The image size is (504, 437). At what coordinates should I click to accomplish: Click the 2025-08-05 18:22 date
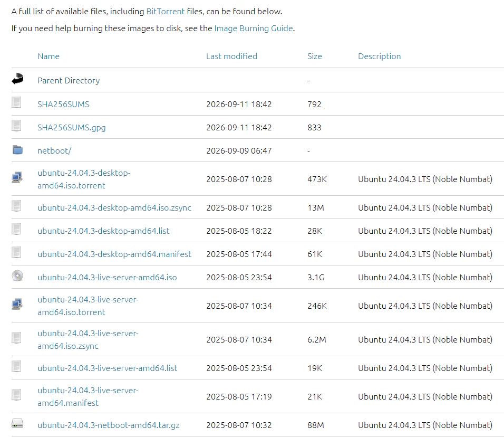239,231
